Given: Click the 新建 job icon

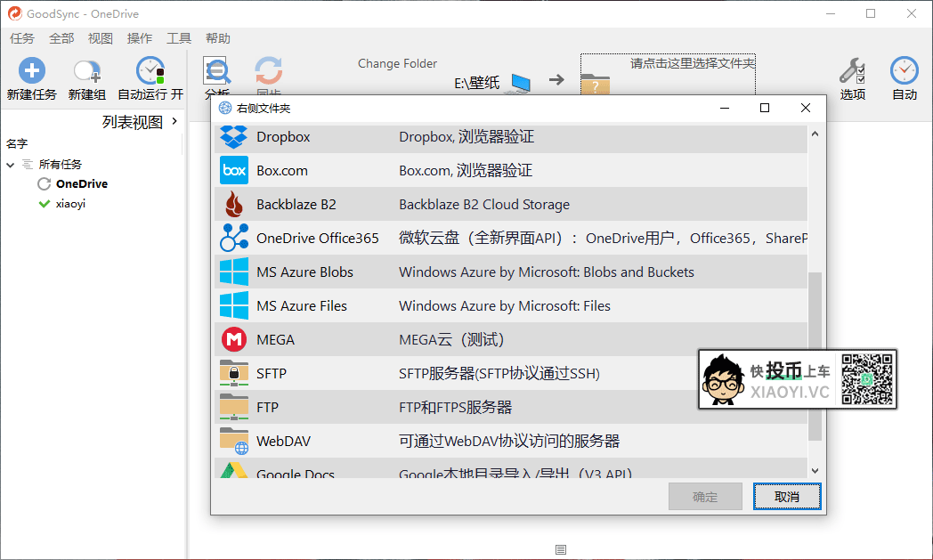Looking at the screenshot, I should (86, 69).
